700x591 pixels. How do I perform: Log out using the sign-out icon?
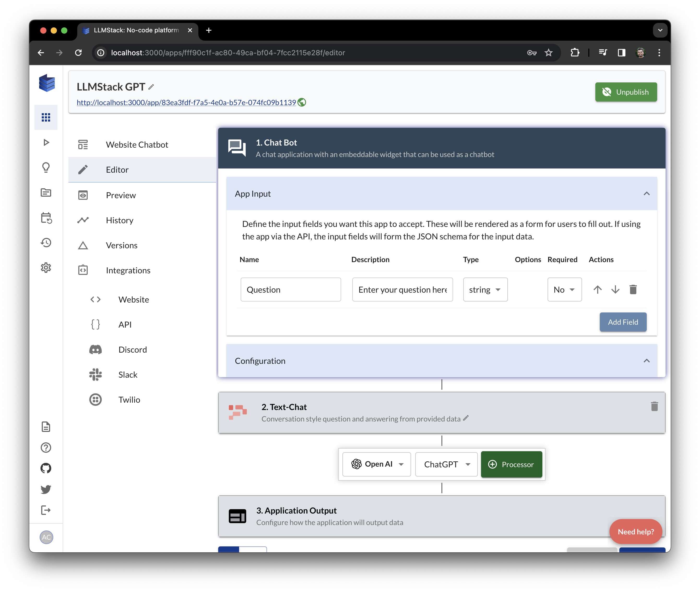pyautogui.click(x=46, y=510)
